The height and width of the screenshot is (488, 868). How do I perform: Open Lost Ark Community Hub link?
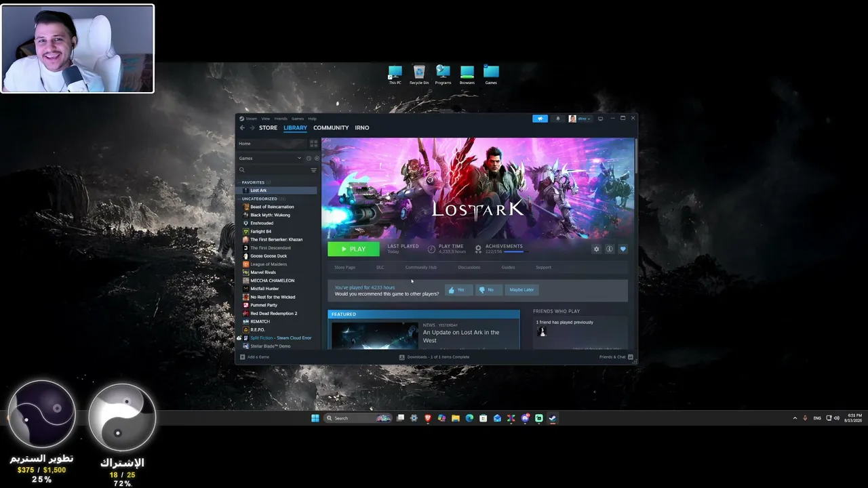point(421,267)
